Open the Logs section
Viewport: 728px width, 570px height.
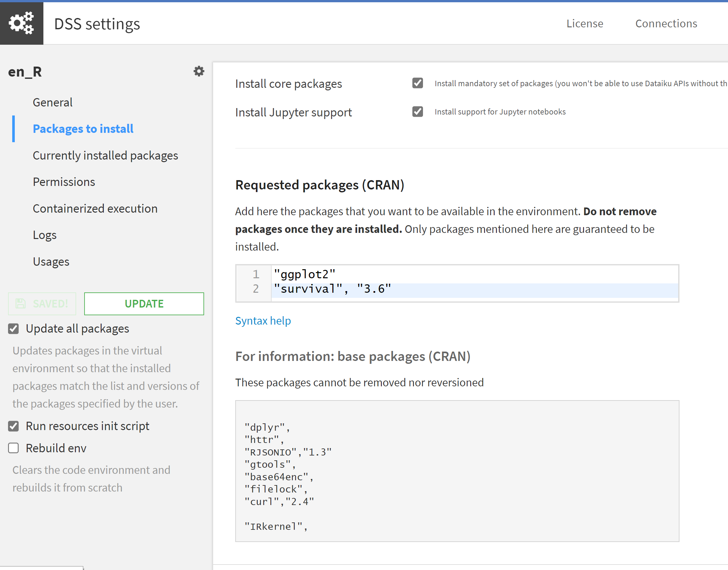tap(45, 235)
